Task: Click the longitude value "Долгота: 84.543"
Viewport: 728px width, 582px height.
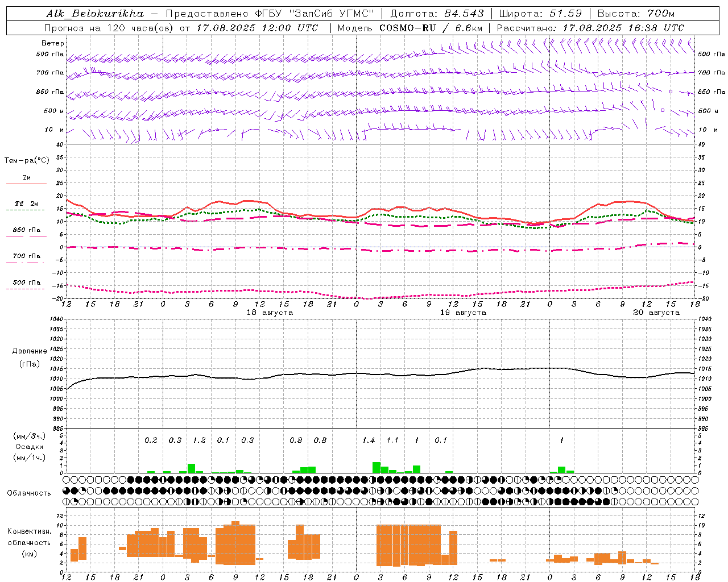Action: click(x=437, y=14)
